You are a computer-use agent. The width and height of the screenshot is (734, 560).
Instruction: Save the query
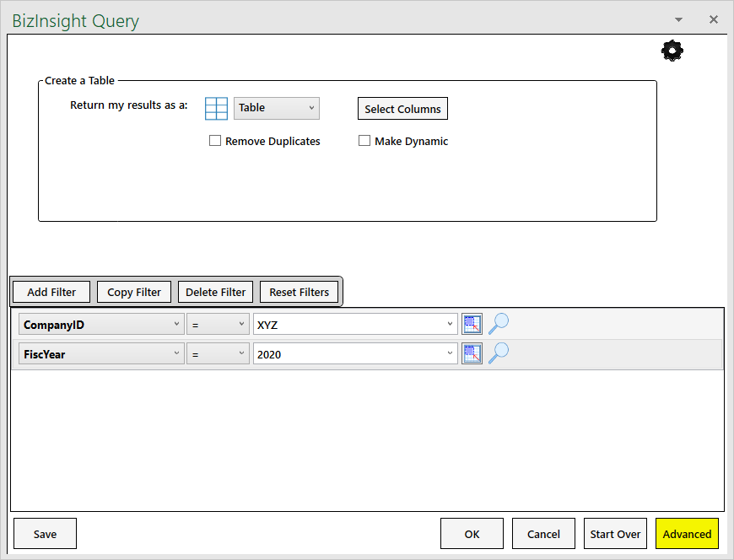(45, 533)
